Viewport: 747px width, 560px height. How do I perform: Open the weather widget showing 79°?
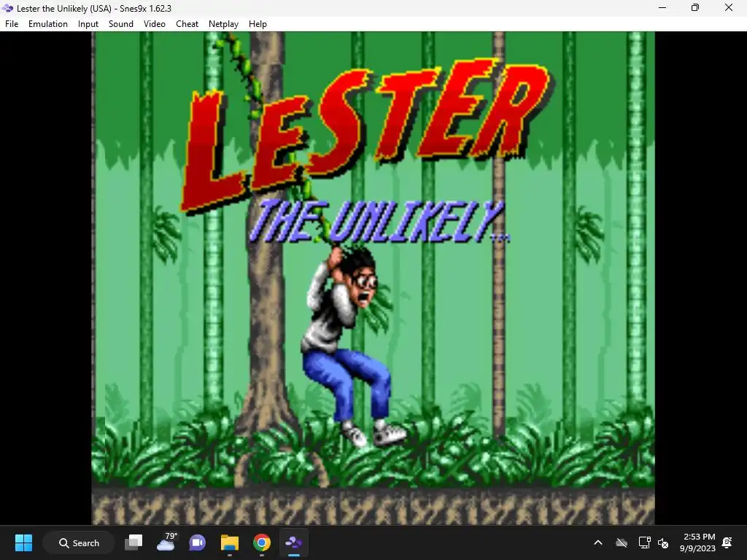[x=166, y=542]
